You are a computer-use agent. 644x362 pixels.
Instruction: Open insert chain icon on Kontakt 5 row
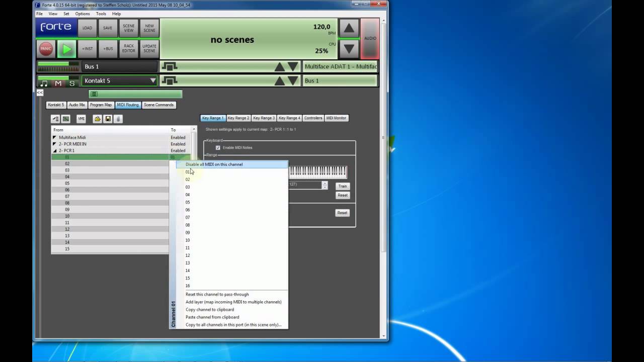pyautogui.click(x=170, y=80)
